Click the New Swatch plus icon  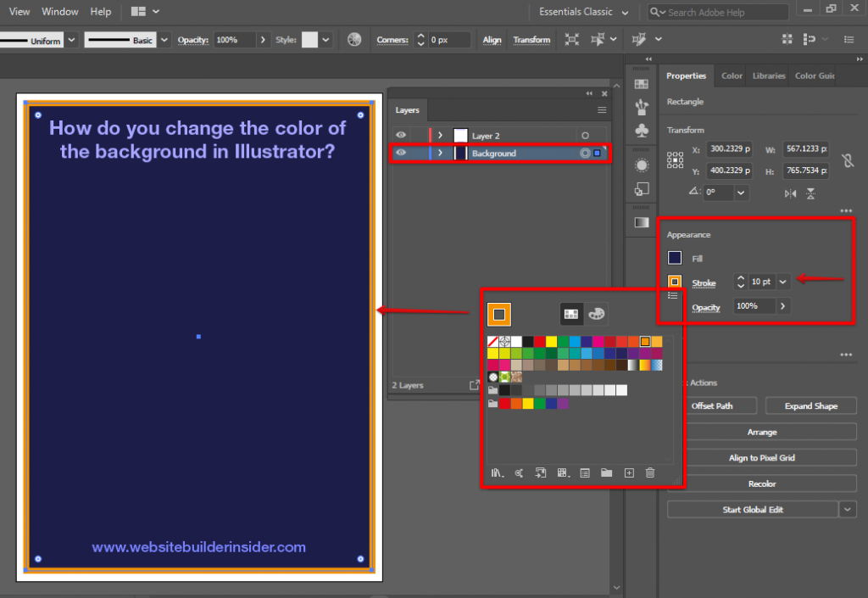tap(629, 473)
